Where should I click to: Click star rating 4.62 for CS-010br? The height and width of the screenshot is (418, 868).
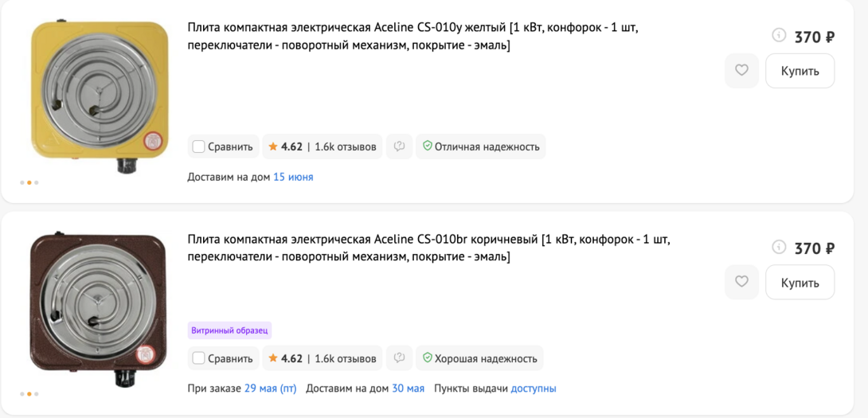coord(285,358)
